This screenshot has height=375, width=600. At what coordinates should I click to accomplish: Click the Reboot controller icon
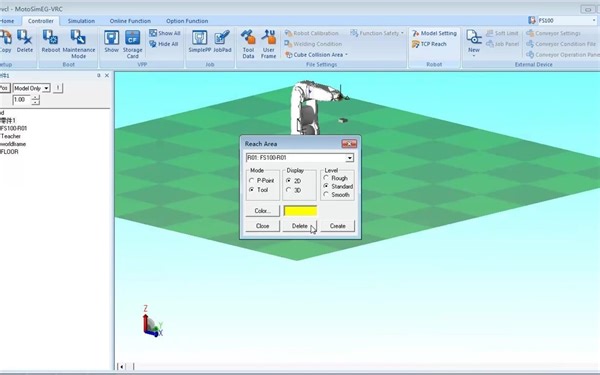51,41
